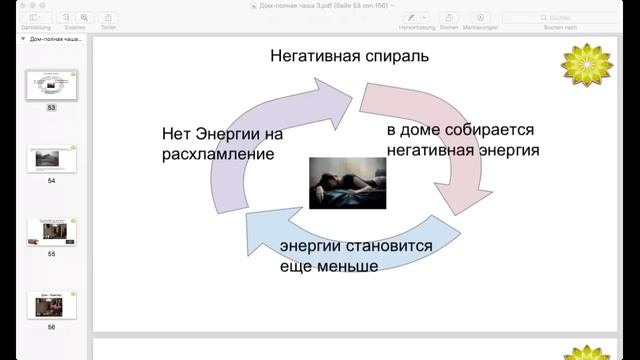
Task: Click the zoom out button
Action: 65,18
